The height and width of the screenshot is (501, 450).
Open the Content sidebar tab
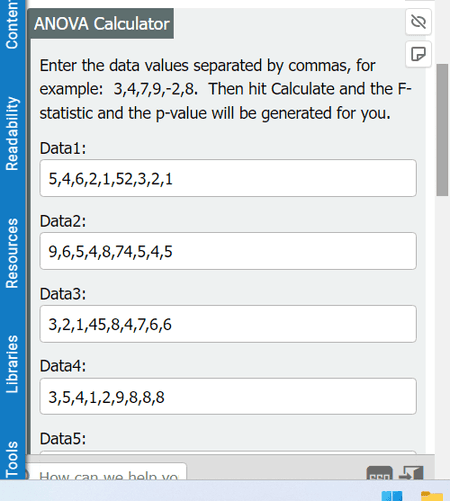click(x=12, y=24)
